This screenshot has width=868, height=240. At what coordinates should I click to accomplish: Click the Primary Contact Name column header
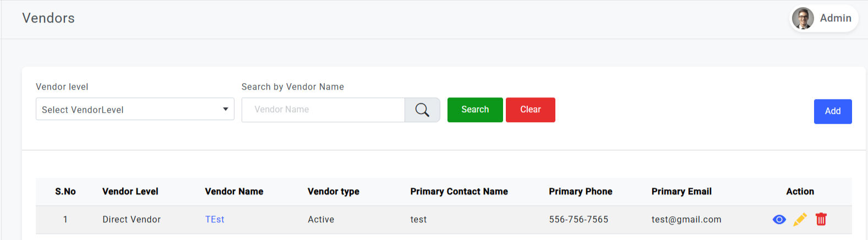(x=458, y=192)
